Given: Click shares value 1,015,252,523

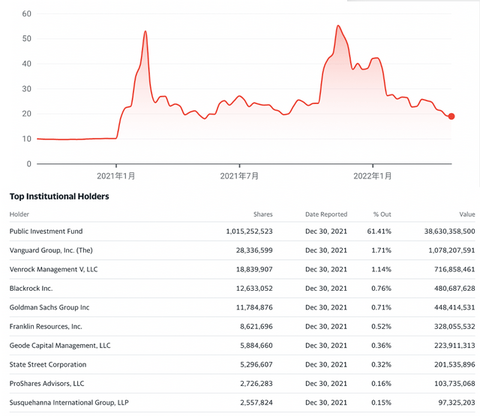Looking at the screenshot, I should (249, 231).
